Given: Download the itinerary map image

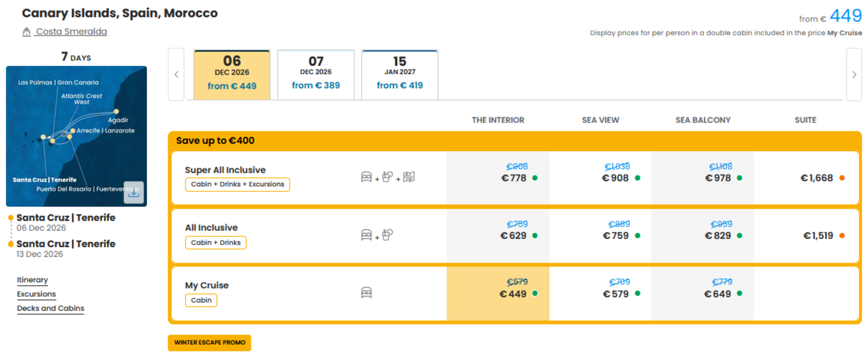Looking at the screenshot, I should point(134,192).
